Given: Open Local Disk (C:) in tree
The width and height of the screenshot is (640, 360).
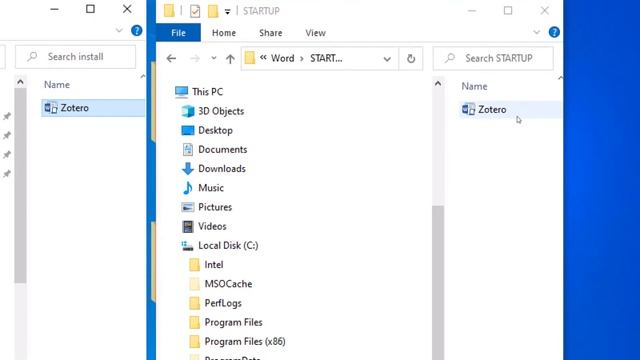Looking at the screenshot, I should click(228, 245).
